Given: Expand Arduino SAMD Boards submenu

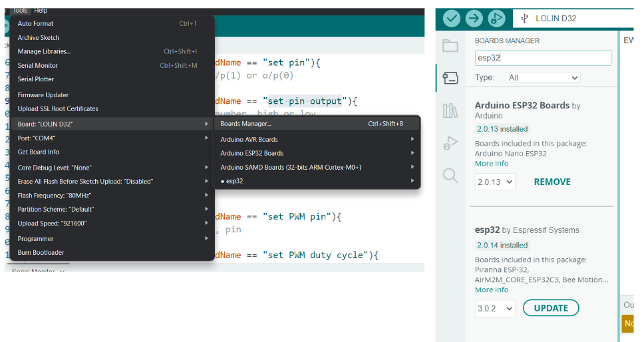Looking at the screenshot, I should pyautogui.click(x=316, y=167).
